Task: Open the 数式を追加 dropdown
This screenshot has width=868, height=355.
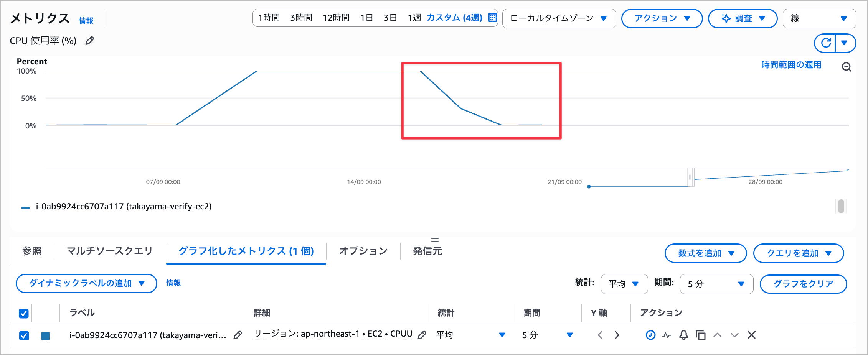Action: pos(706,253)
